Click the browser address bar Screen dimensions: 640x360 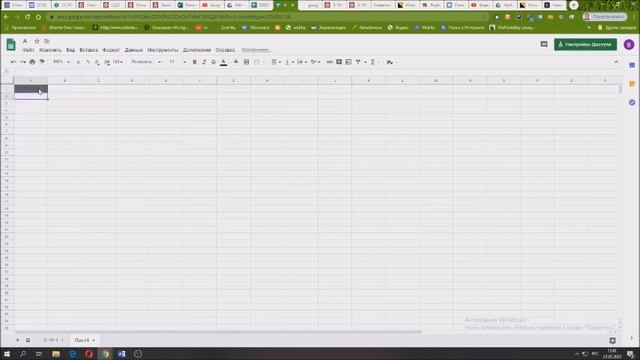[x=267, y=17]
